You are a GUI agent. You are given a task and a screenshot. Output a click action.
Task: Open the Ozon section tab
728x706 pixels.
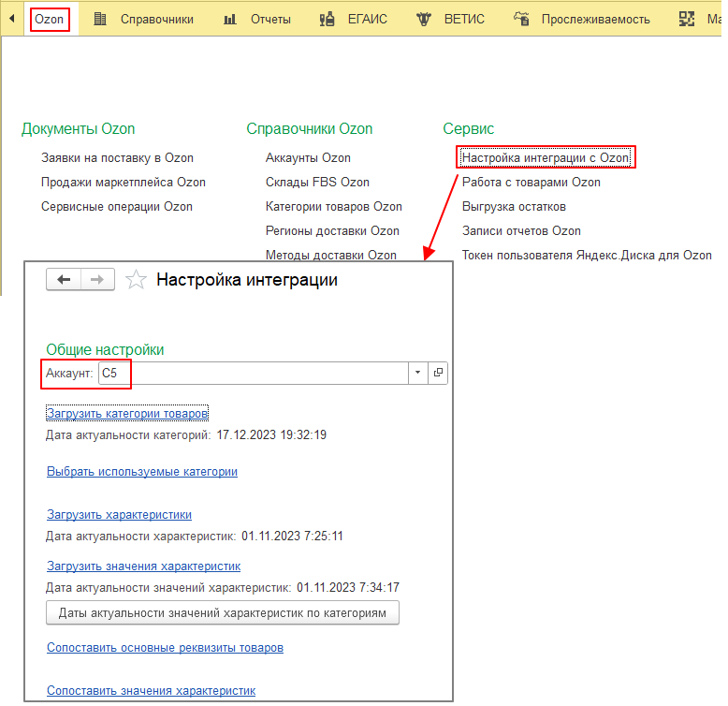[x=50, y=20]
